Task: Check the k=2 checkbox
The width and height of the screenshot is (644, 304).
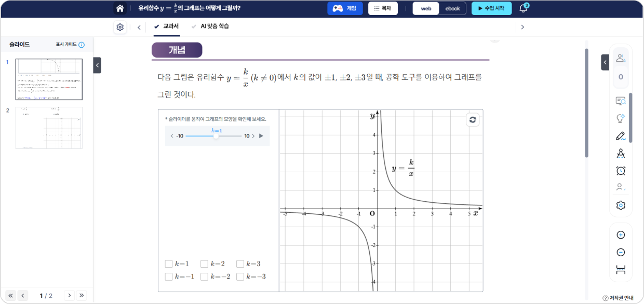Action: coord(204,264)
